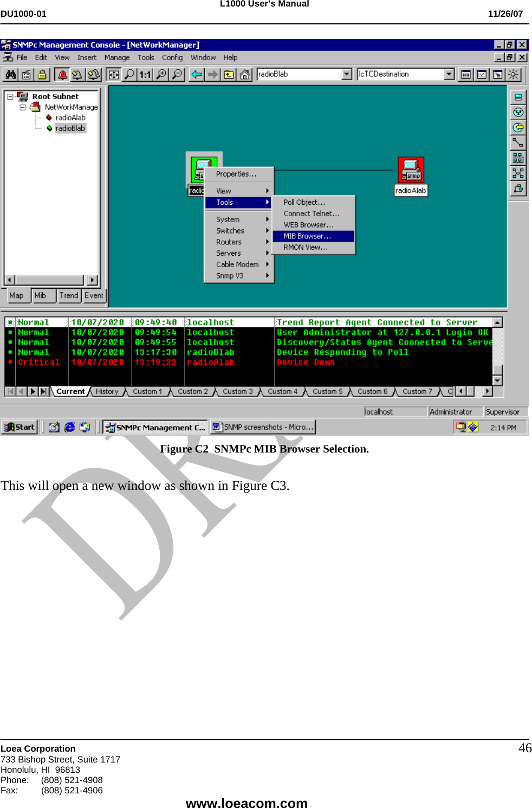Click the 1:1 zoom icon

[144, 74]
